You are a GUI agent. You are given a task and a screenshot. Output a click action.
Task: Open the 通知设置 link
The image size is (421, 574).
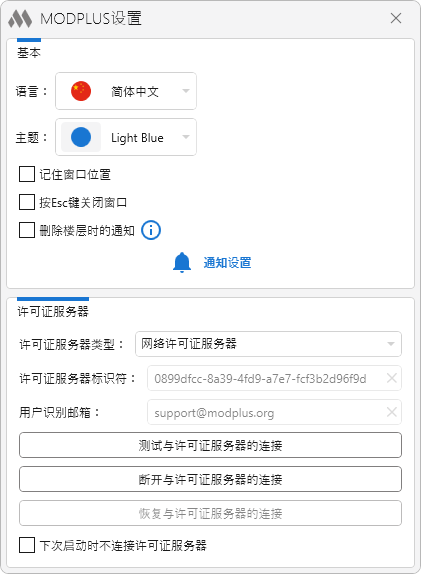pos(227,262)
